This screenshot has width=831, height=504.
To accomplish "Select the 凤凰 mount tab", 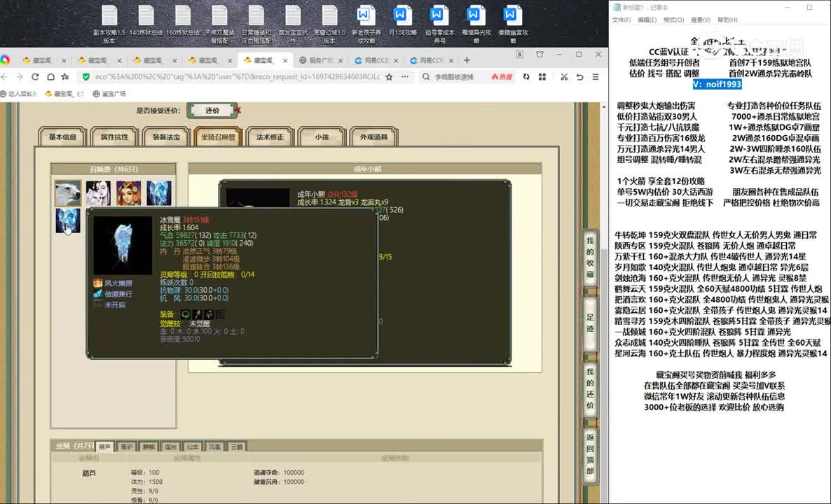I will click(x=214, y=447).
